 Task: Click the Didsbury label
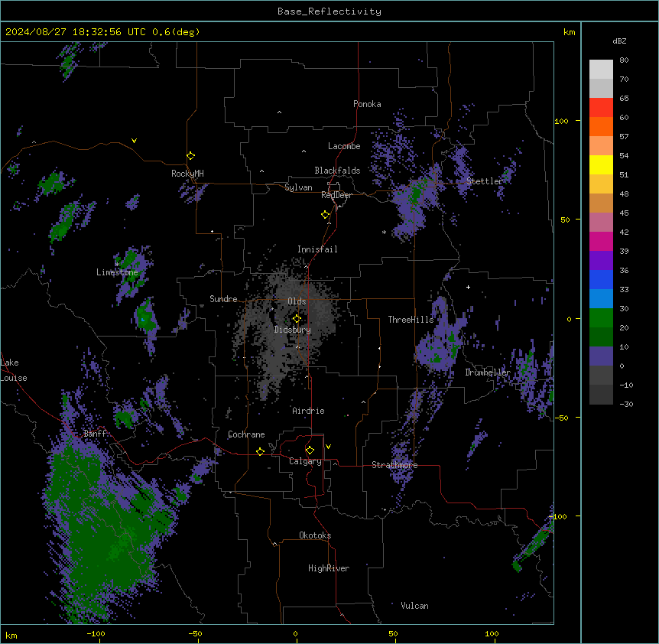pyautogui.click(x=293, y=330)
